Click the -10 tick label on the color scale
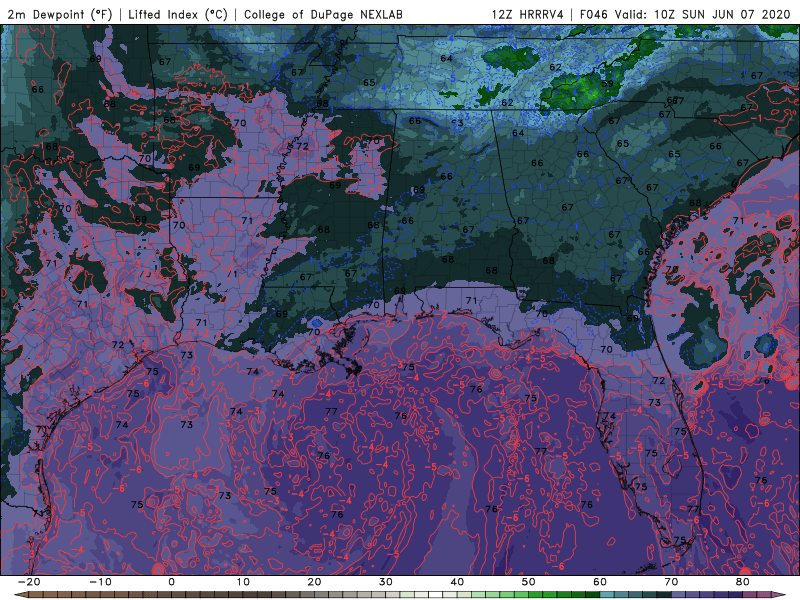 (x=100, y=582)
